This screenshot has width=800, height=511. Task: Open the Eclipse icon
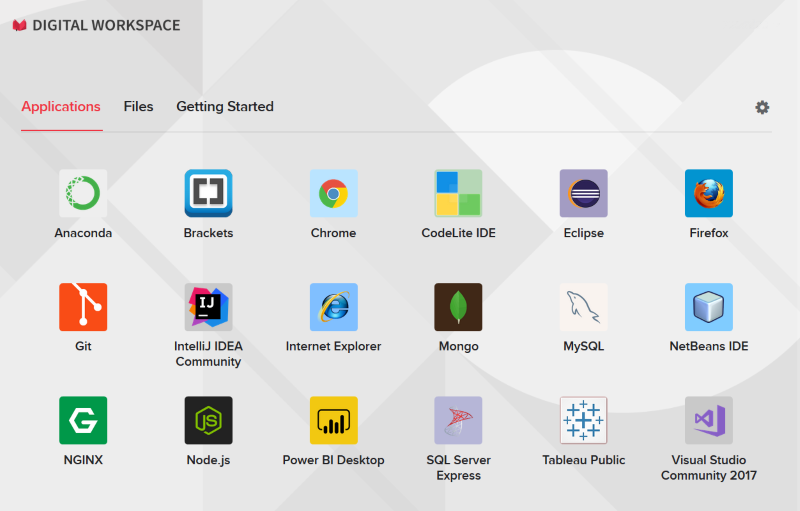tap(584, 193)
